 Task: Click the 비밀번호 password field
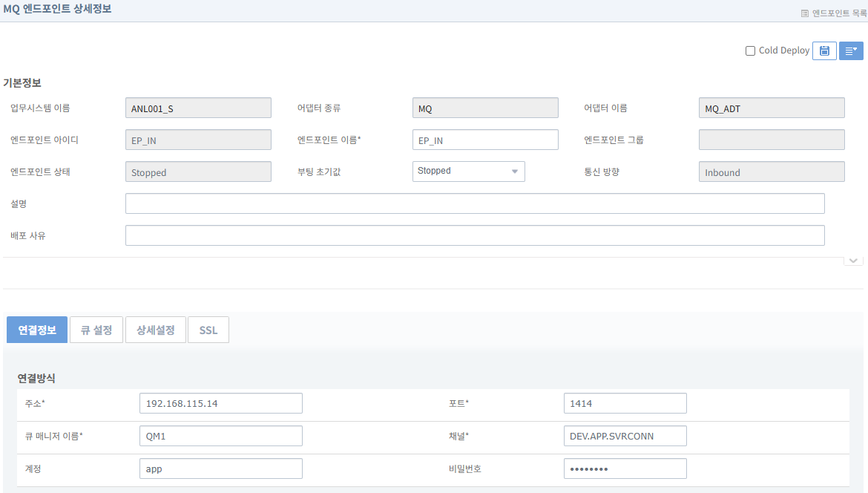(x=625, y=468)
